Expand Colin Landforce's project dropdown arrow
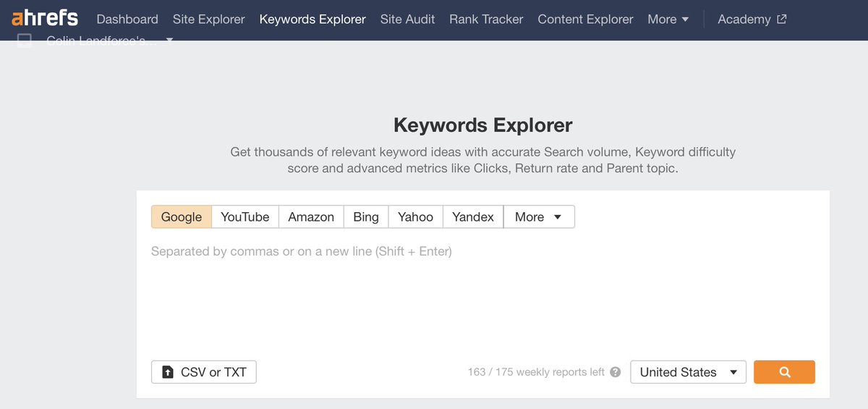 169,40
